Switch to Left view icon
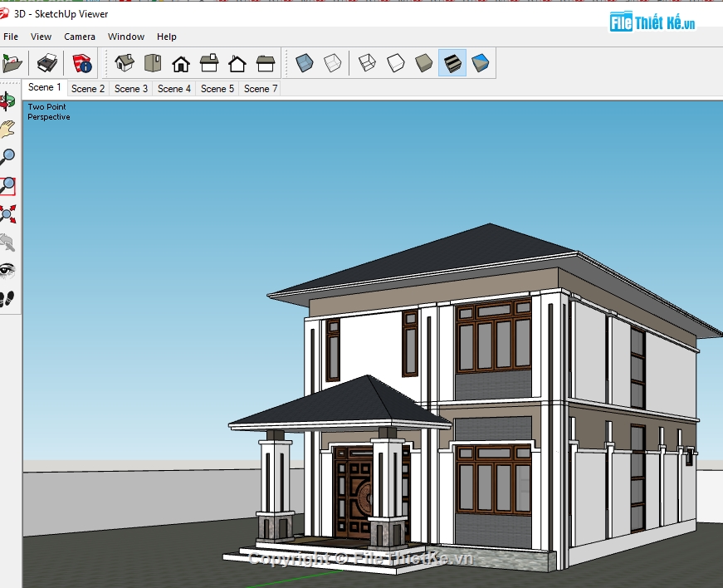Screen dimensions: 723x588 266,63
